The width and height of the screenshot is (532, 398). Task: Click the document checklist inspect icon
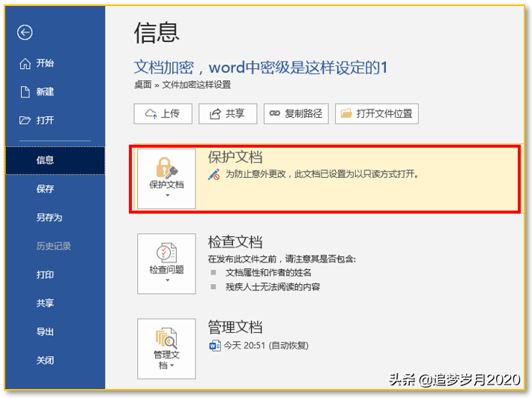click(x=166, y=253)
